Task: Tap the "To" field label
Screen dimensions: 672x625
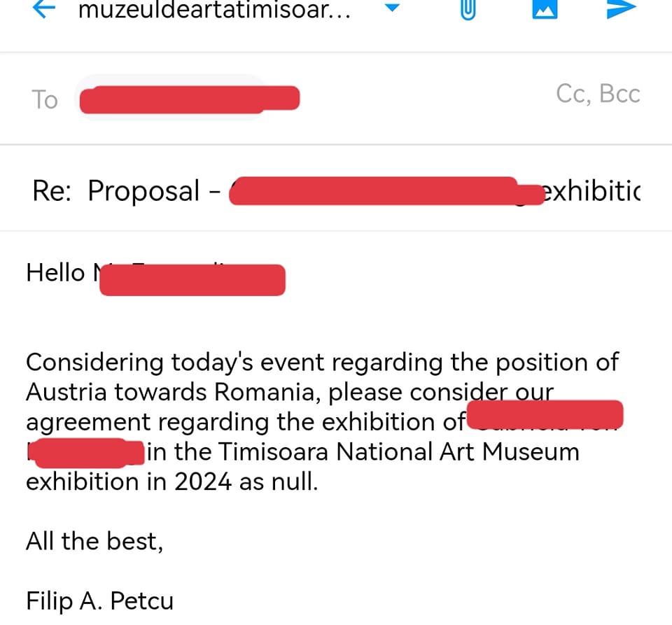Action: click(x=44, y=99)
